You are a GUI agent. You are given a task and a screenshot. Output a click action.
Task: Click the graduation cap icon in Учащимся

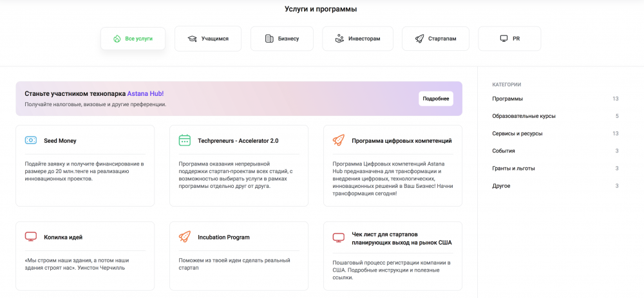coord(192,39)
